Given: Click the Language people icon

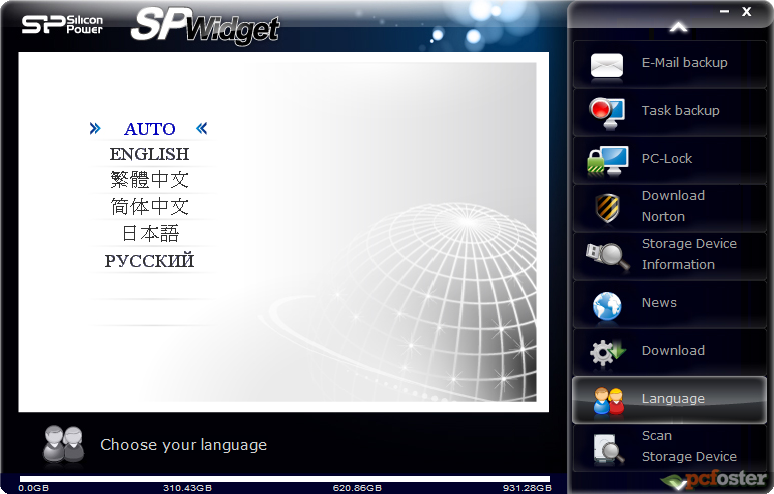Looking at the screenshot, I should coord(608,400).
